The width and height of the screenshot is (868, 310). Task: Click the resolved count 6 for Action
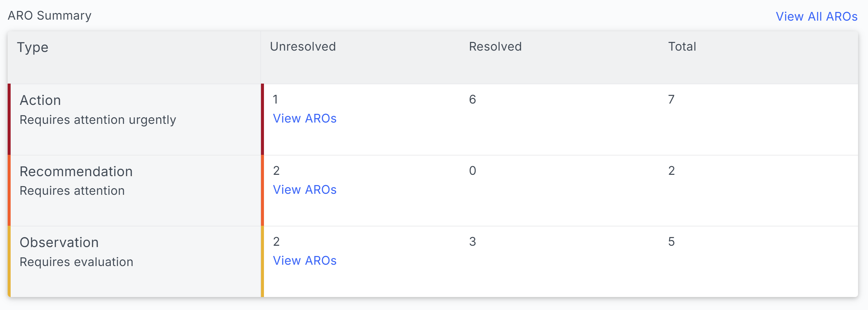click(x=472, y=100)
